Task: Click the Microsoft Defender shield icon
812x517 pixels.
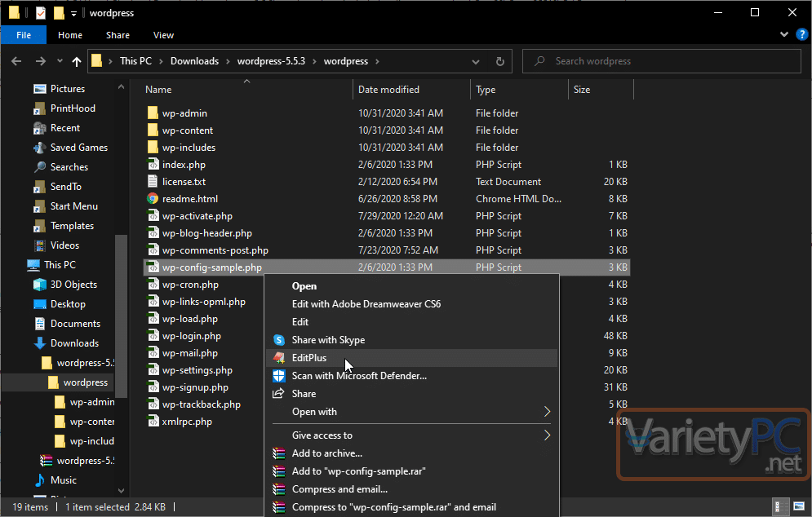Action: (279, 376)
